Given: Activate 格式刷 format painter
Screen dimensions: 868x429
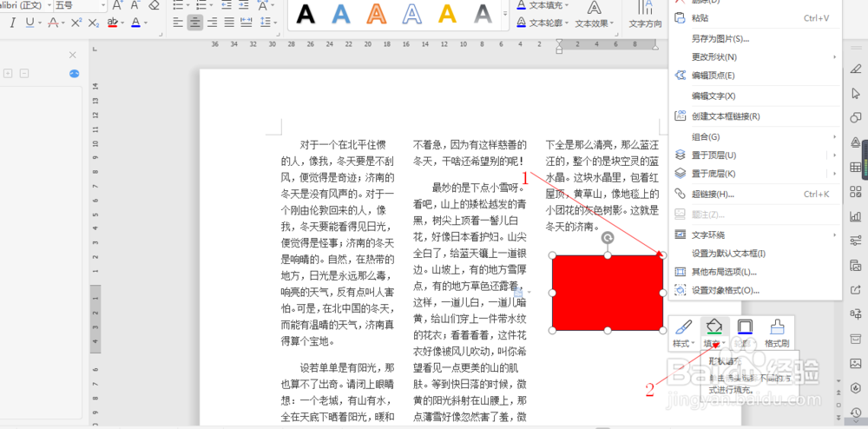Looking at the screenshot, I should click(777, 333).
